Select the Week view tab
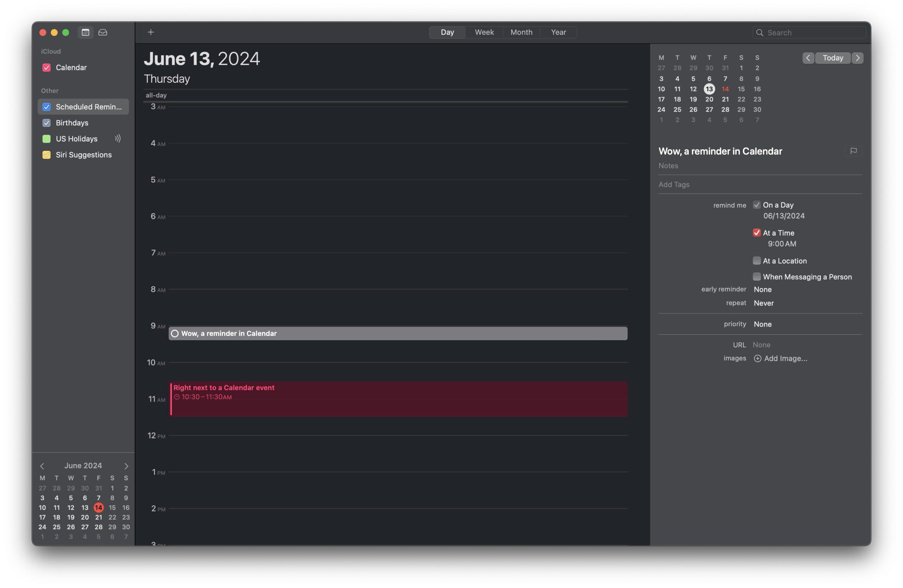903x588 pixels. pyautogui.click(x=484, y=32)
